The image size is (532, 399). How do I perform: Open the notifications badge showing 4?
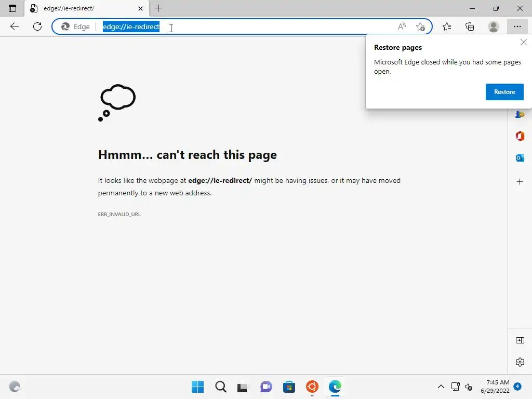coord(517,387)
